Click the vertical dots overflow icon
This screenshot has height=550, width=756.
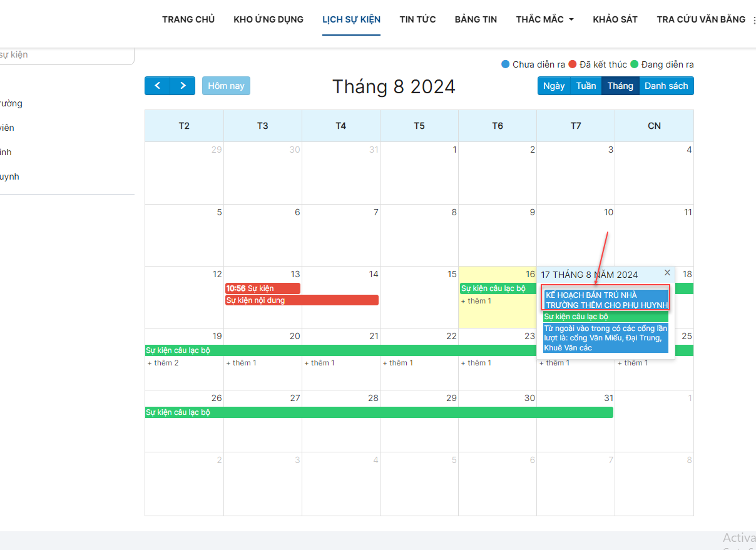click(753, 20)
